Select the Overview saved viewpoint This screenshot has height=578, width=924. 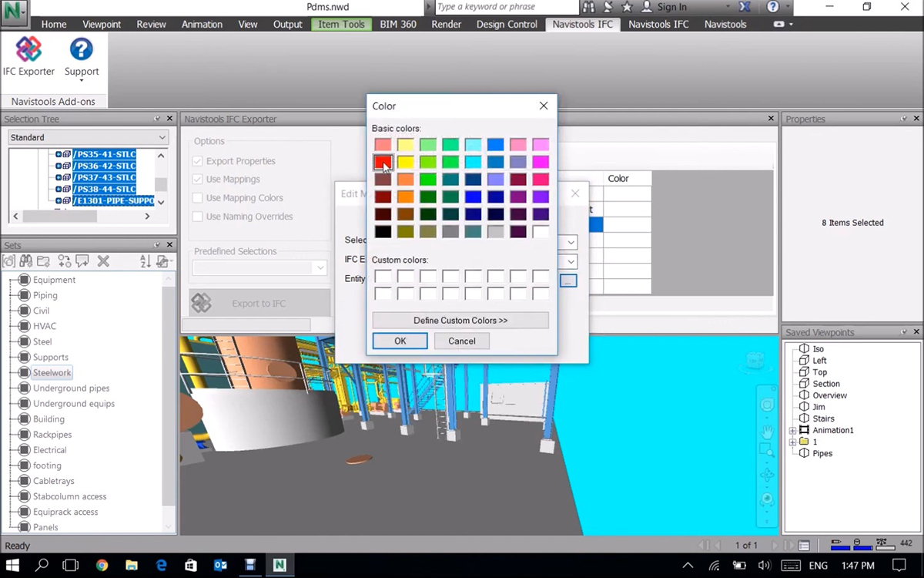[829, 395]
